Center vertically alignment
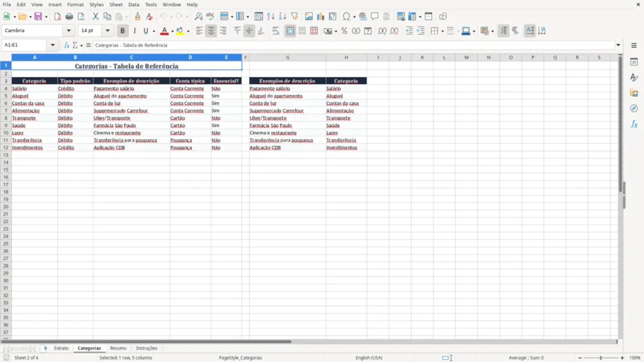Image resolution: width=644 pixels, height=362 pixels. 249,31
